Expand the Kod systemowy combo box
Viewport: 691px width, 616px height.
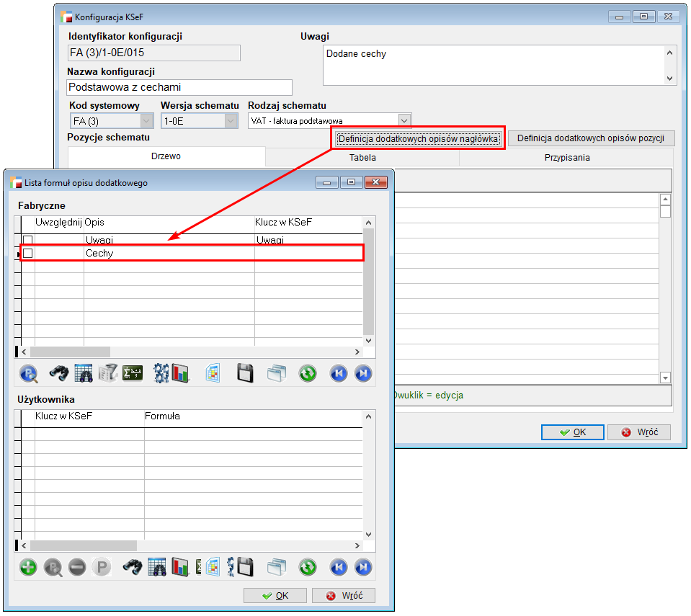tap(147, 121)
